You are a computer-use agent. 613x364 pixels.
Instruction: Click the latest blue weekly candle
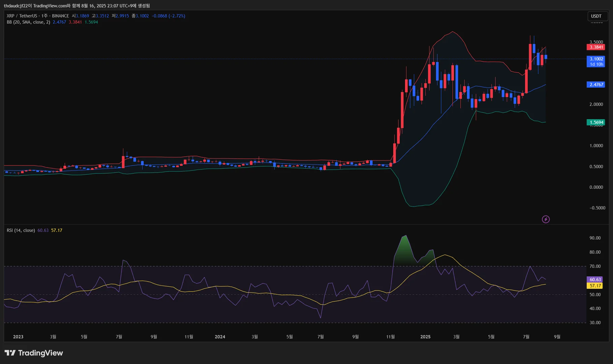click(x=546, y=57)
